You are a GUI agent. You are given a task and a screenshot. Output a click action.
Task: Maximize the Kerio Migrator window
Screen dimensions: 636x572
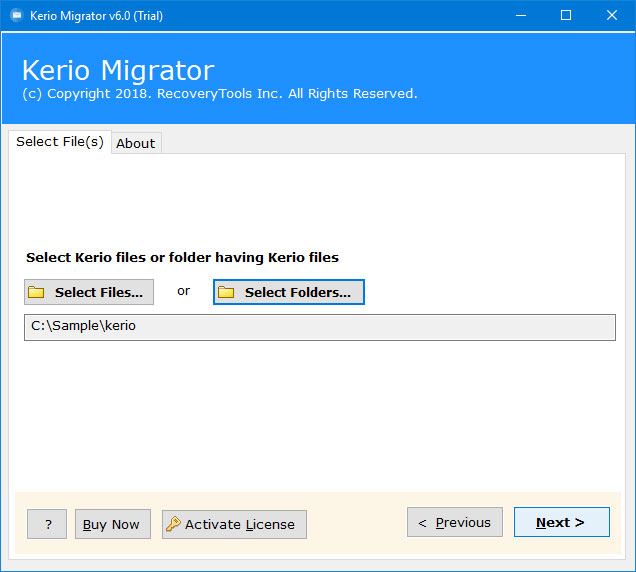[x=566, y=15]
